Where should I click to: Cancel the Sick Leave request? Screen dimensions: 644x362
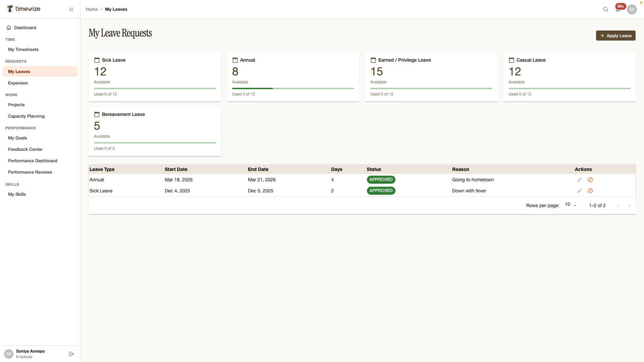(590, 191)
